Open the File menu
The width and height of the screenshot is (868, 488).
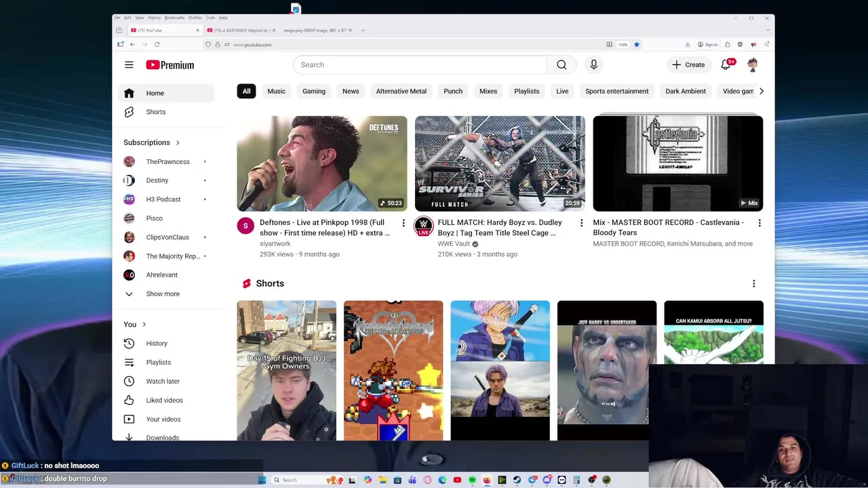pyautogui.click(x=117, y=18)
